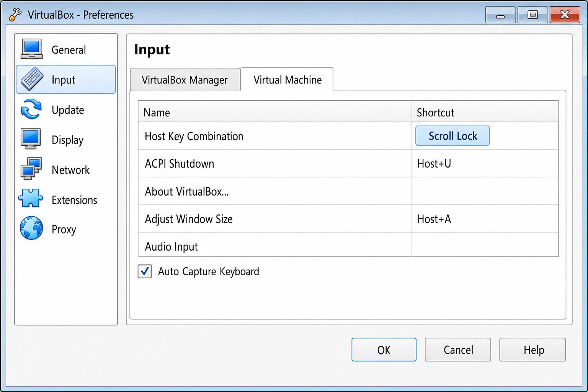Maximize the Preferences window

(x=532, y=15)
